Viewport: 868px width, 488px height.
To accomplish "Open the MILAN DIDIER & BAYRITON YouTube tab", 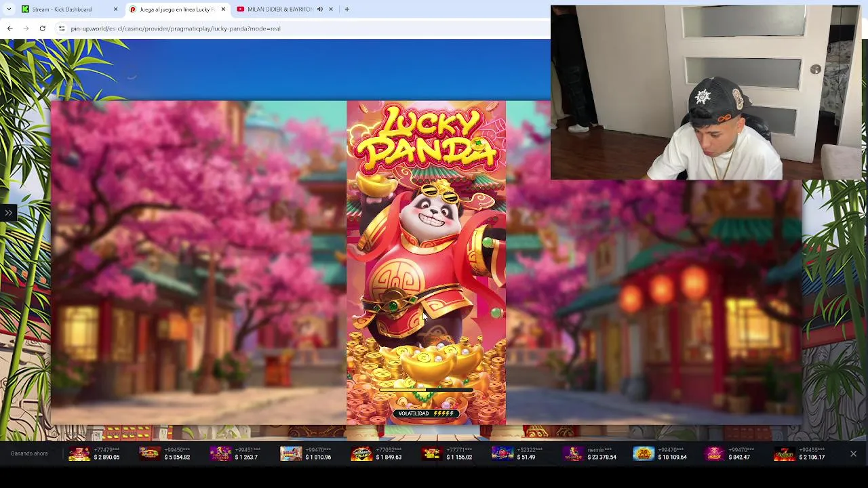I will pyautogui.click(x=279, y=9).
